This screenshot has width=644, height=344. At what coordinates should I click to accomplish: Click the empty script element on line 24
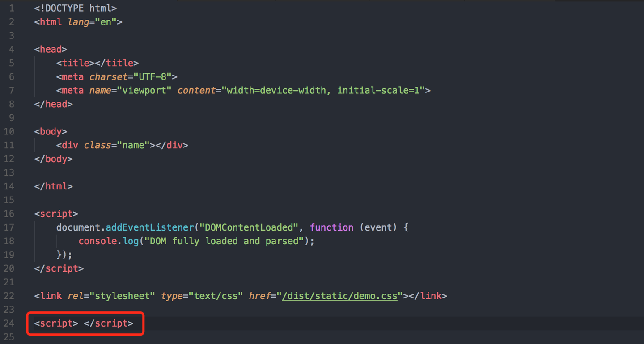[x=84, y=323]
